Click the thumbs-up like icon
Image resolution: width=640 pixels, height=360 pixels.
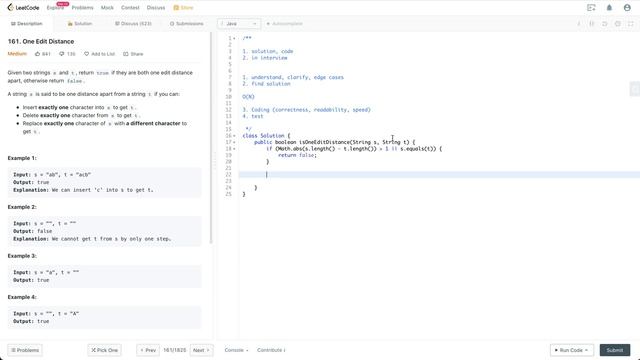[38, 54]
